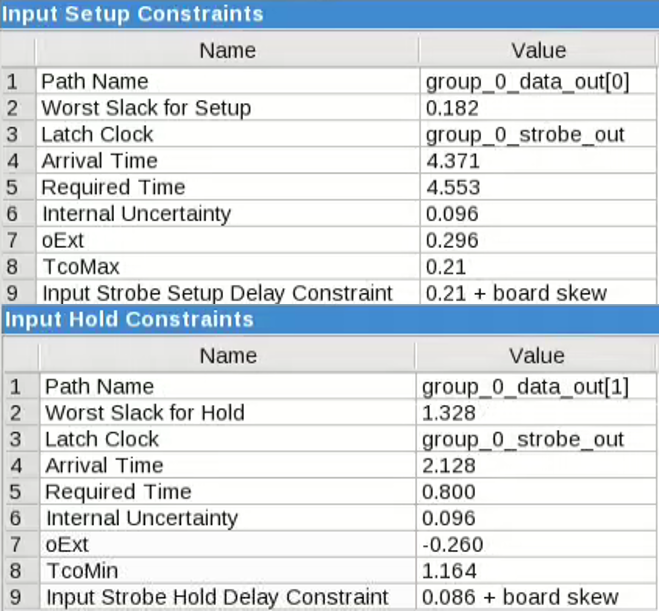Click the Worst Slack for Setup row
This screenshot has width=659, height=611.
pos(145,108)
